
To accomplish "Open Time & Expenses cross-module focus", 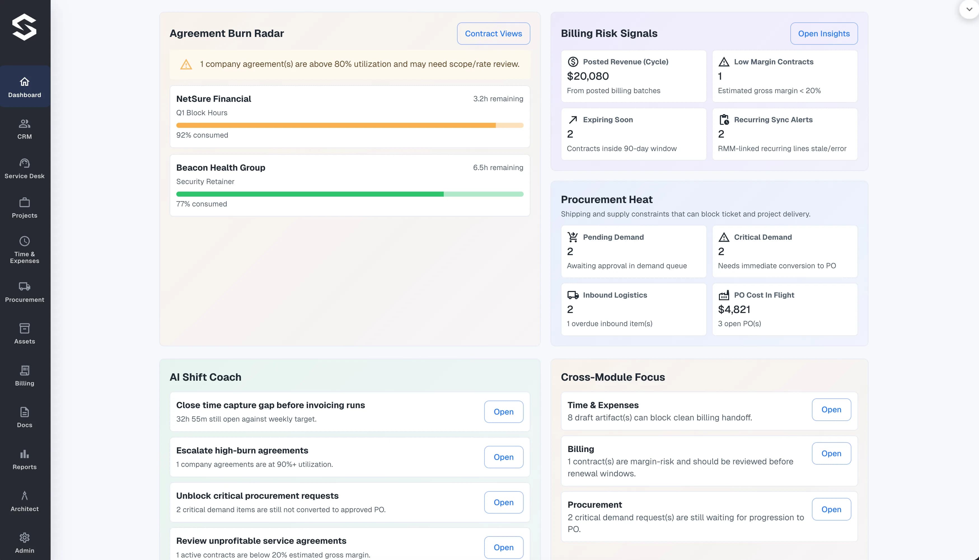I will pos(831,410).
